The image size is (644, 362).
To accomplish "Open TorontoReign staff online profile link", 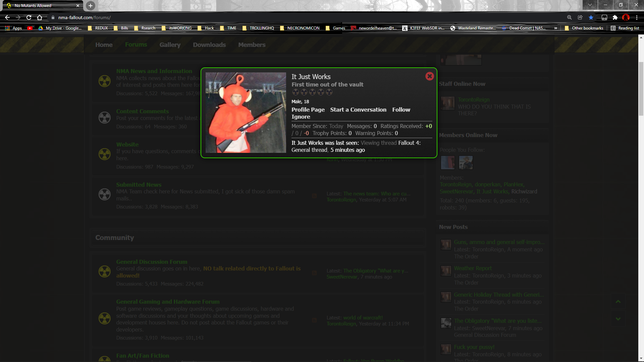I will click(x=474, y=100).
